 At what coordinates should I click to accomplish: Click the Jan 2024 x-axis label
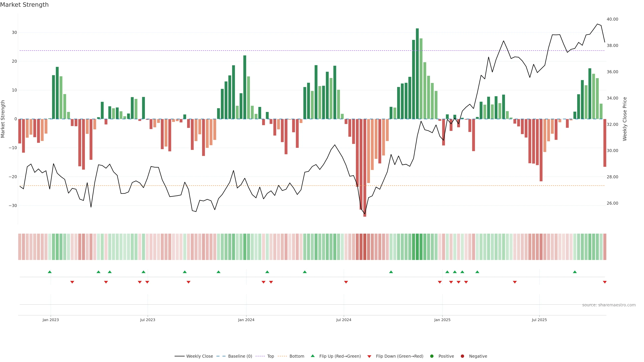[246, 320]
